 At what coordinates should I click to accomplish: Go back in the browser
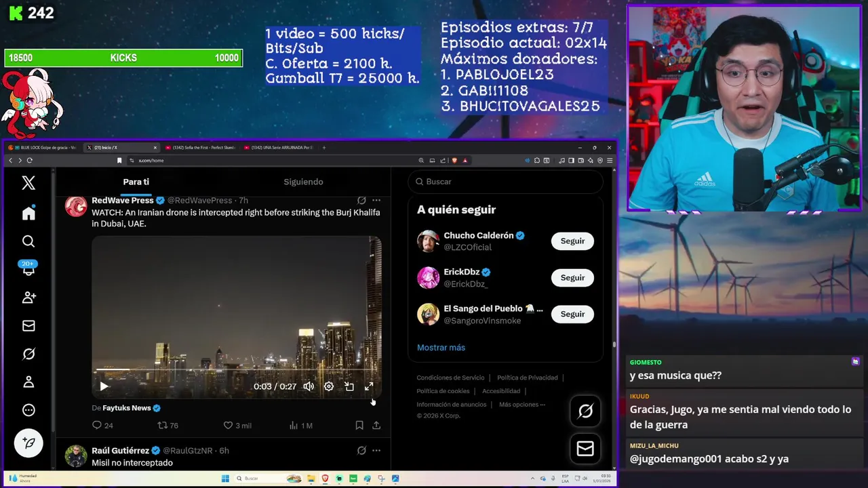point(10,161)
